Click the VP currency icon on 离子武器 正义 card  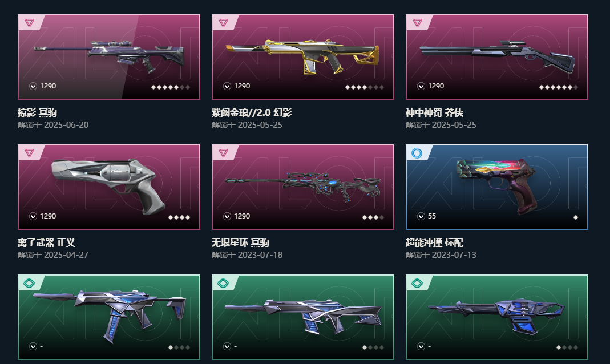click(33, 216)
